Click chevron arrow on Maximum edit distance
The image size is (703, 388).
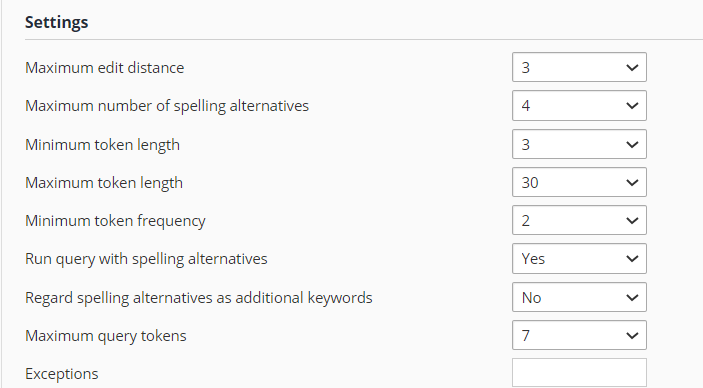click(x=632, y=68)
